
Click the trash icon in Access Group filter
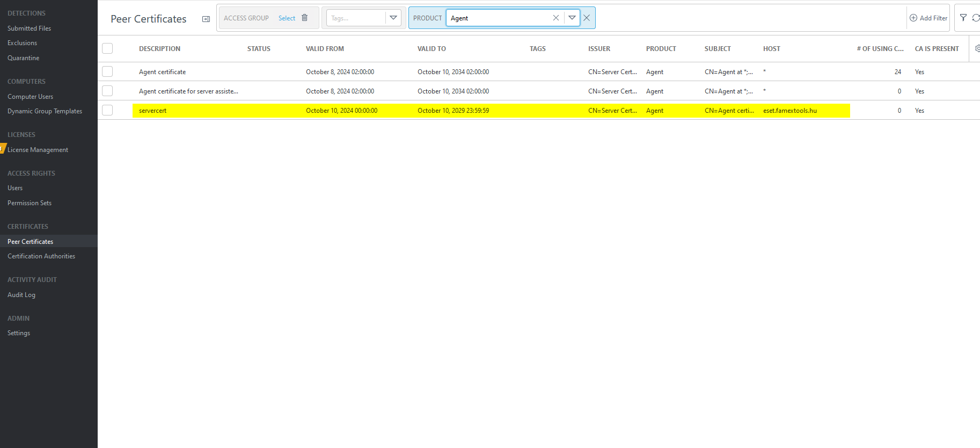[x=304, y=18]
